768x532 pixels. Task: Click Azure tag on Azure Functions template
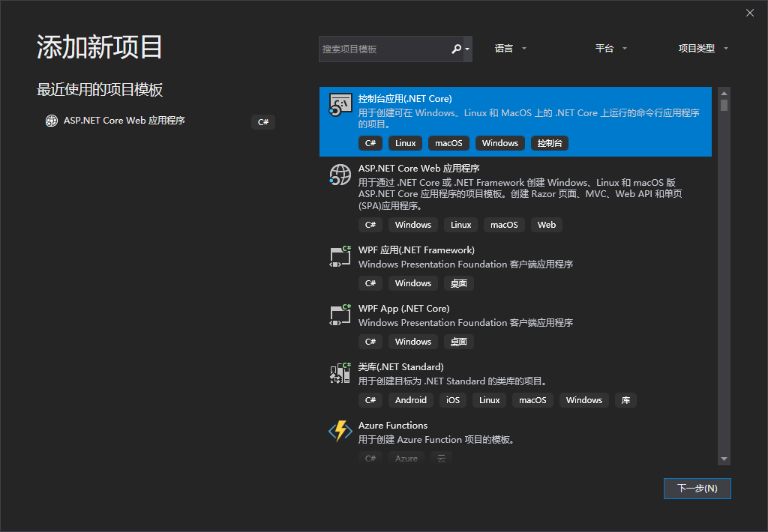tap(406, 458)
